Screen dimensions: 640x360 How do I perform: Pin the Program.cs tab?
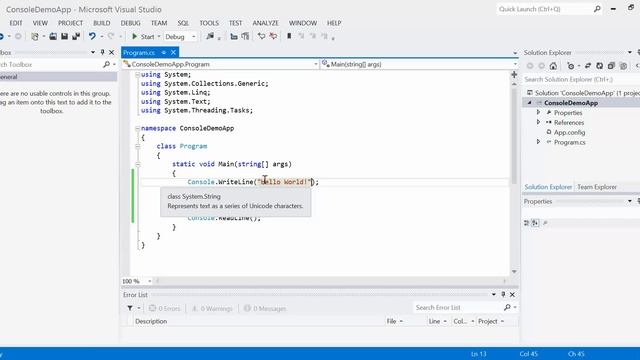point(163,53)
